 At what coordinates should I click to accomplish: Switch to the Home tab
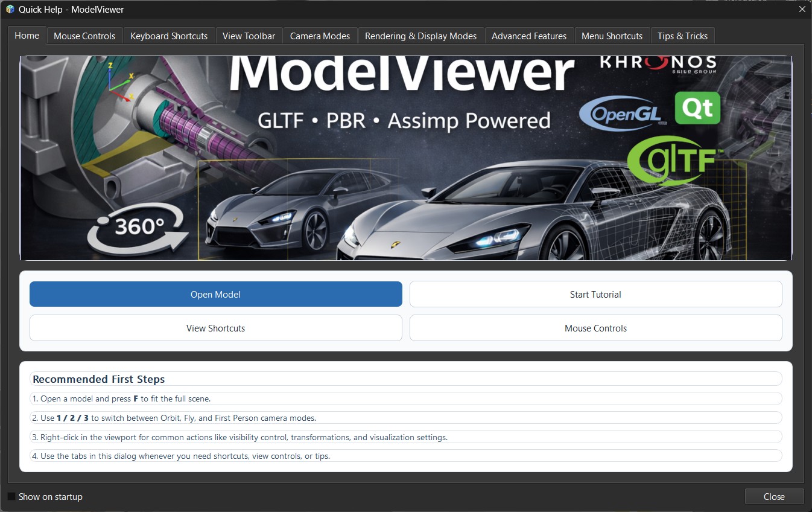pyautogui.click(x=27, y=36)
